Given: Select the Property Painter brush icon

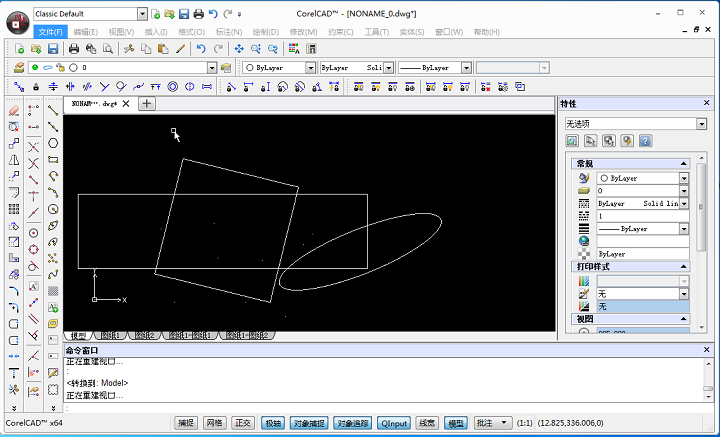Looking at the screenshot, I should 180,49.
